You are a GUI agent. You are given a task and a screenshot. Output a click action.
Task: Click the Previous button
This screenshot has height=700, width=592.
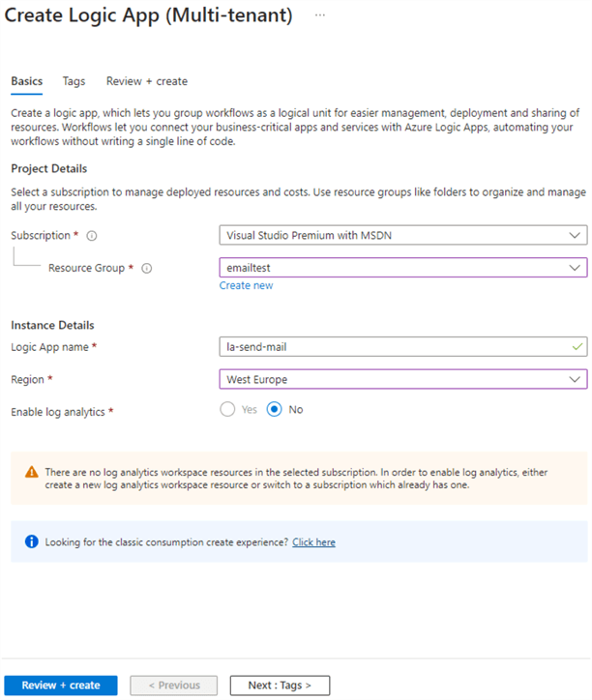point(173,685)
